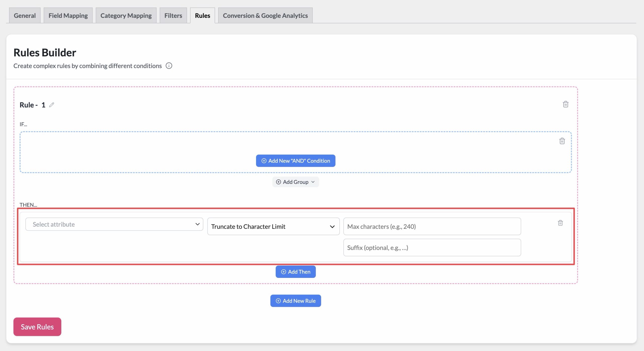Open the Add Group dropdown
Viewport: 644px width, 351px height.
pos(296,182)
